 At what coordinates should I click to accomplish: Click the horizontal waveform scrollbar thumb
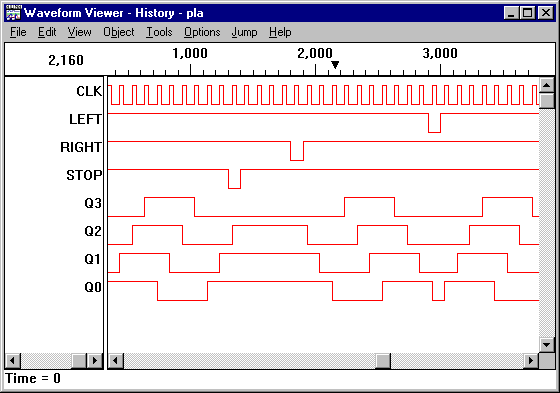click(383, 360)
